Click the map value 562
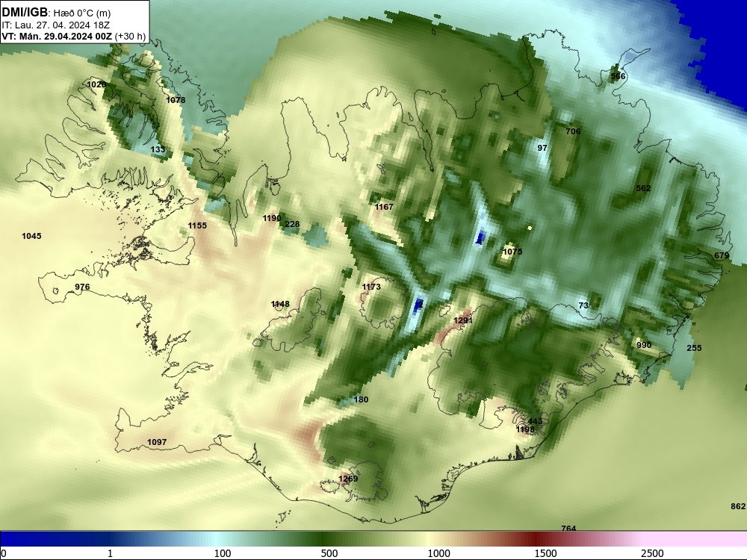 (x=643, y=189)
